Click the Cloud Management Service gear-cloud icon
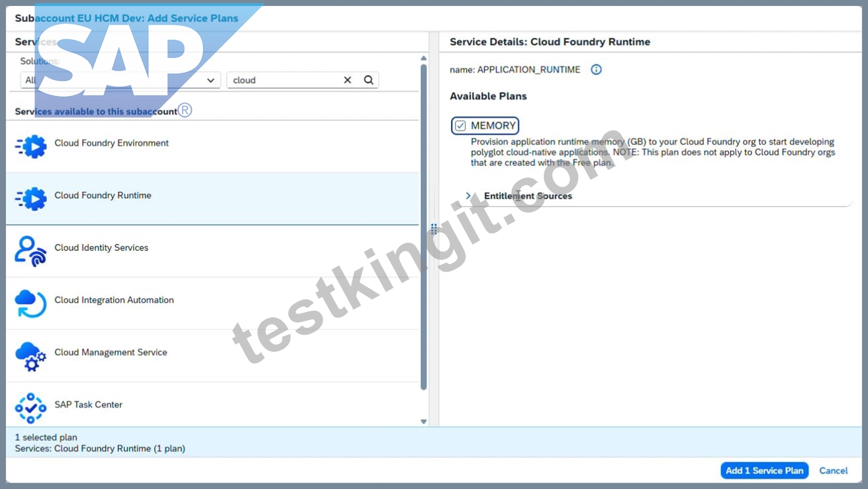Image resolution: width=868 pixels, height=489 pixels. click(x=31, y=356)
